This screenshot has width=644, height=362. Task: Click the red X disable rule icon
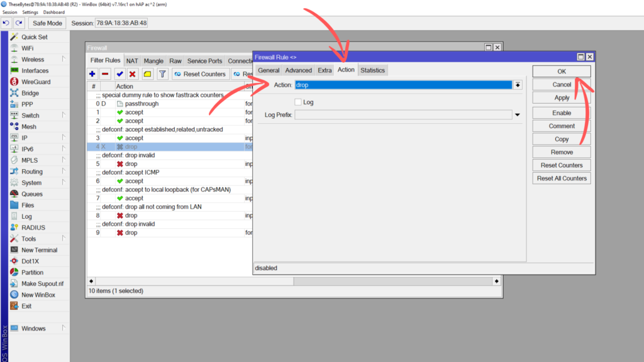(133, 74)
